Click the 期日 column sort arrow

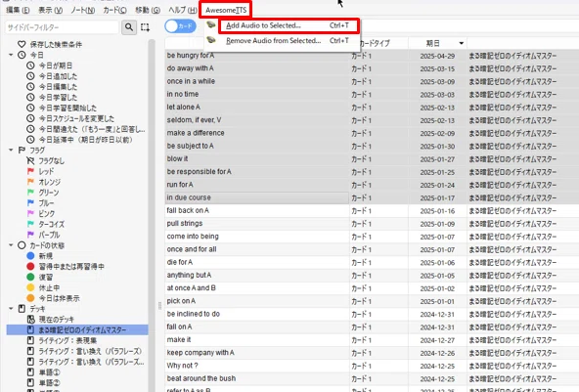pos(462,43)
